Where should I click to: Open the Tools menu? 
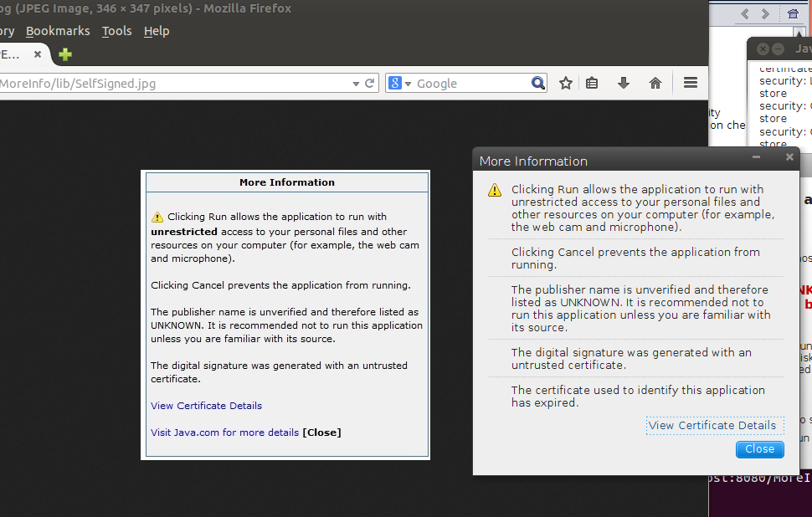click(116, 31)
